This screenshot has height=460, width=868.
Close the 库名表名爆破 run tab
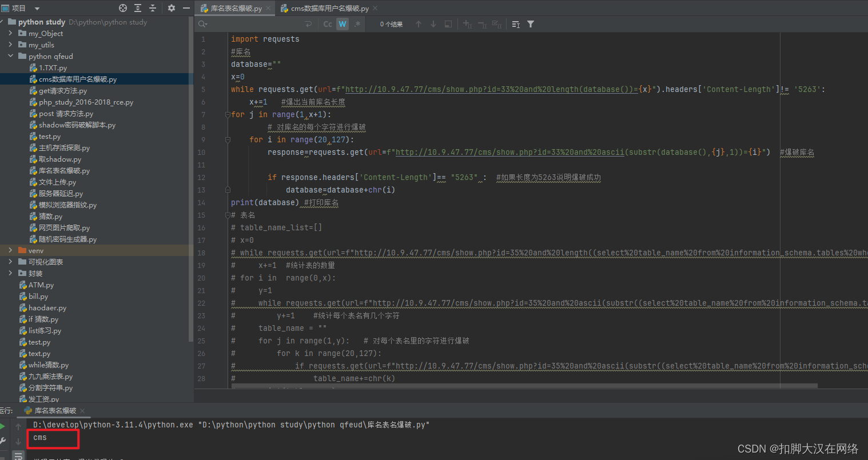click(x=82, y=410)
